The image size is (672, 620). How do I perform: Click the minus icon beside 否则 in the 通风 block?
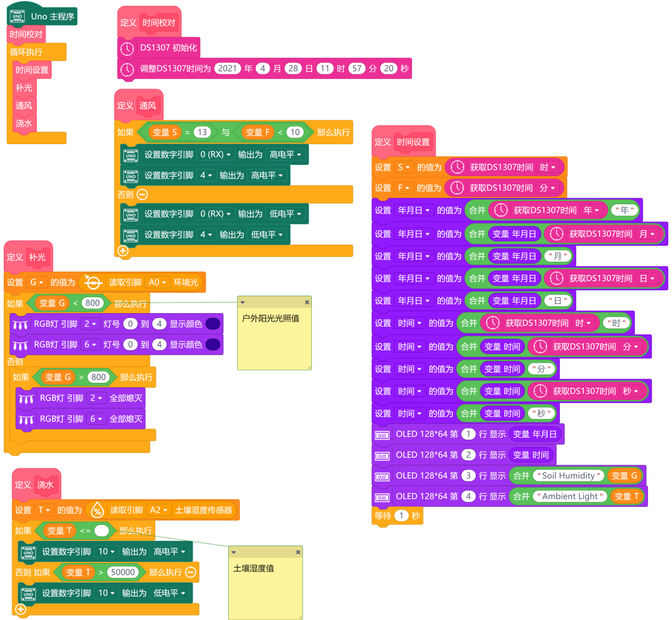coord(142,195)
